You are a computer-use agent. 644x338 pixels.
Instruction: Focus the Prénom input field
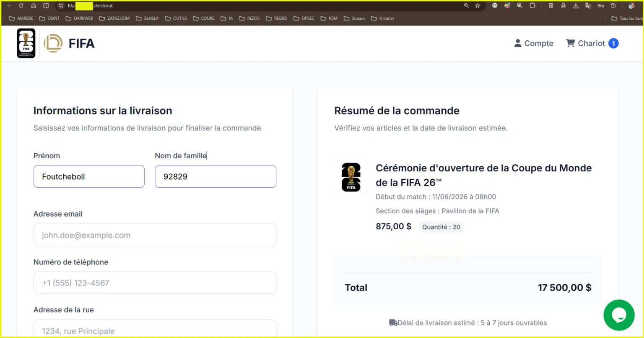pos(89,176)
